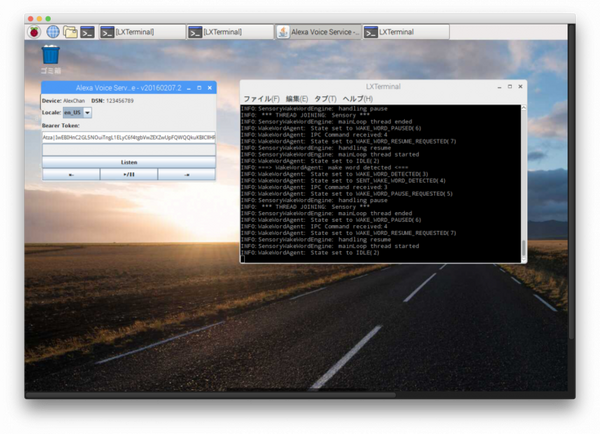This screenshot has height=434, width=600.
Task: Click the Listen button
Action: pyautogui.click(x=129, y=161)
